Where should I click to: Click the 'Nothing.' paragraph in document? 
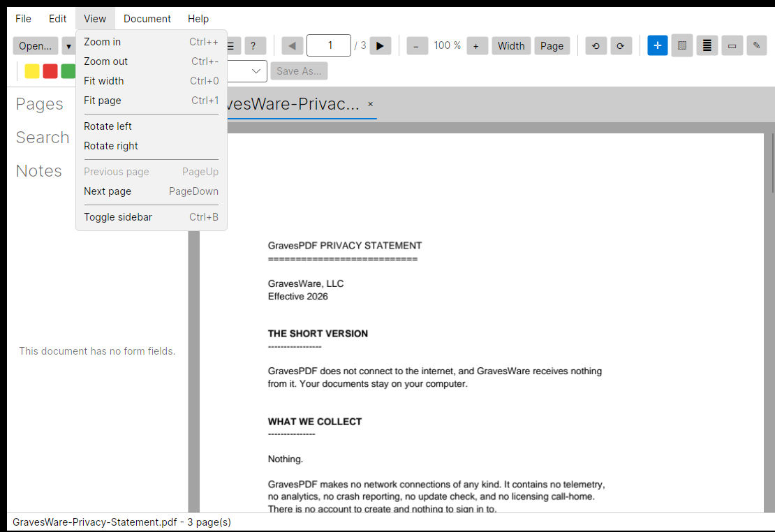(286, 459)
